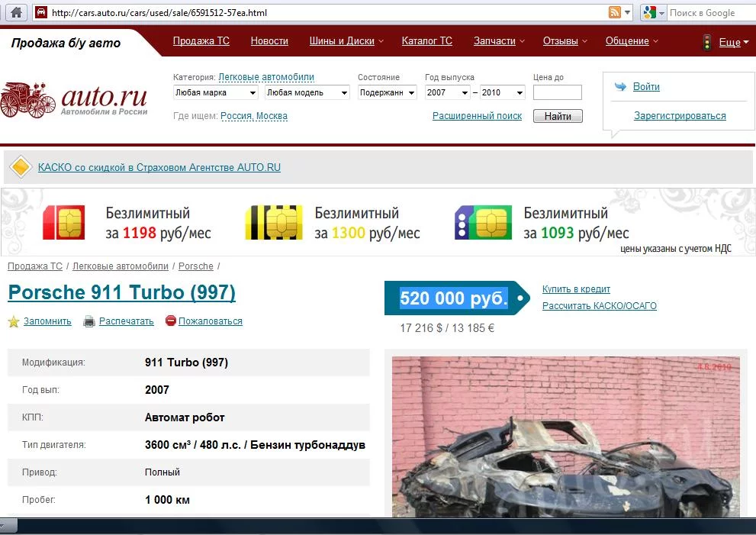Click the yellow diamond КАСКО icon
The width and height of the screenshot is (756, 535).
click(21, 167)
